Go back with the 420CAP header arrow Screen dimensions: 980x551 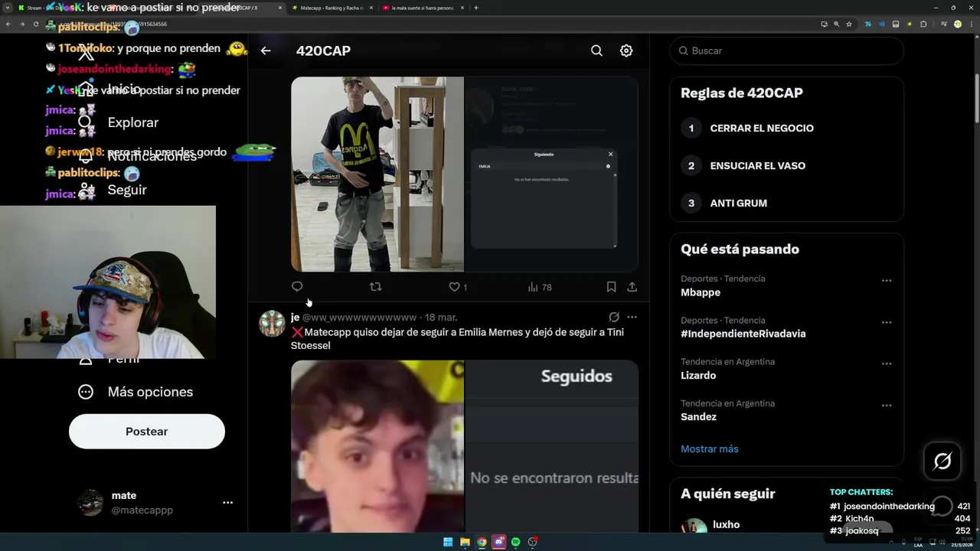click(x=266, y=51)
